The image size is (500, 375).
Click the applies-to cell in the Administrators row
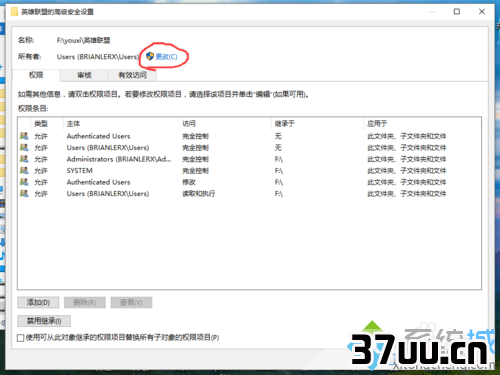[407, 159]
